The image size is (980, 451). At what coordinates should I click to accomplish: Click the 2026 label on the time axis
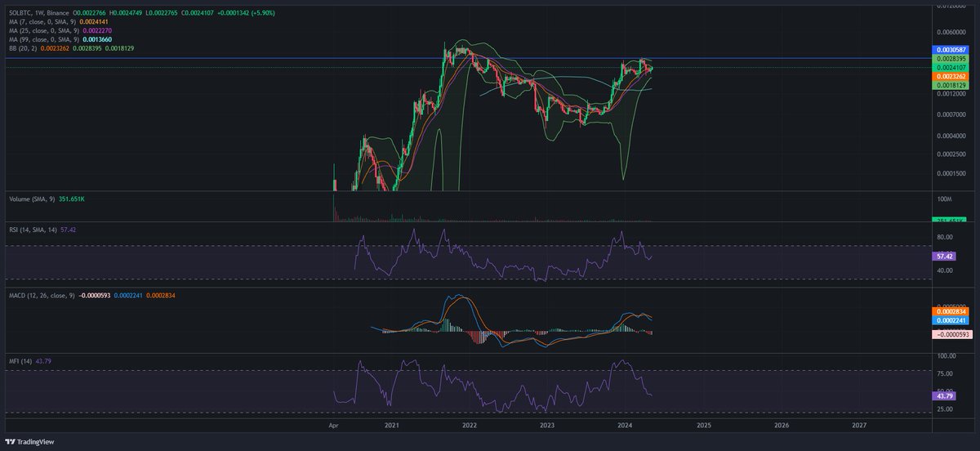click(782, 426)
